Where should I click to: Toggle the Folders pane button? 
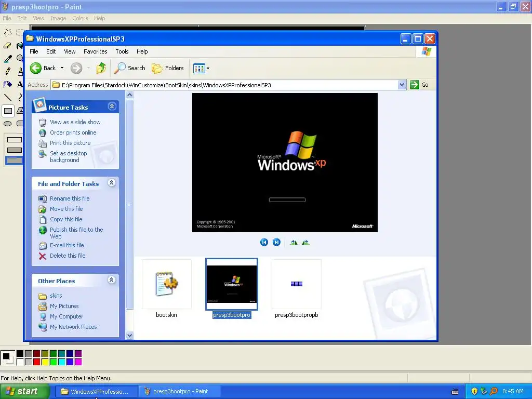tap(168, 68)
